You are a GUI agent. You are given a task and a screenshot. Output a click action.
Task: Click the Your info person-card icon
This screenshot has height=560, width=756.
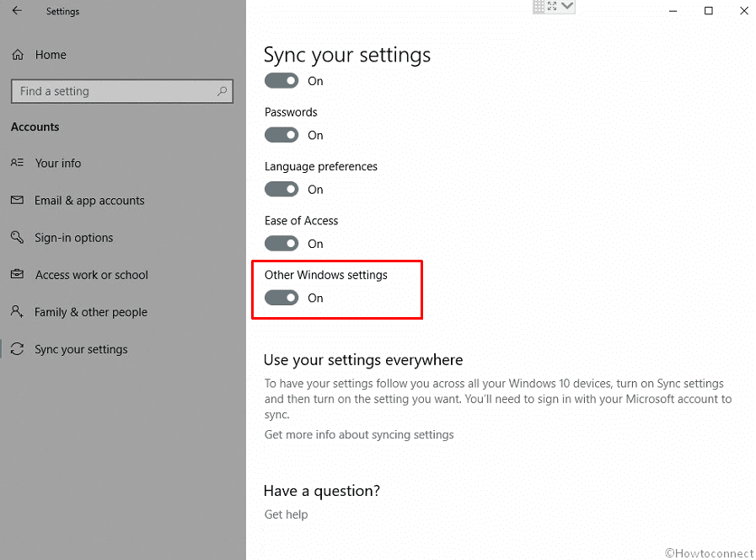(18, 163)
